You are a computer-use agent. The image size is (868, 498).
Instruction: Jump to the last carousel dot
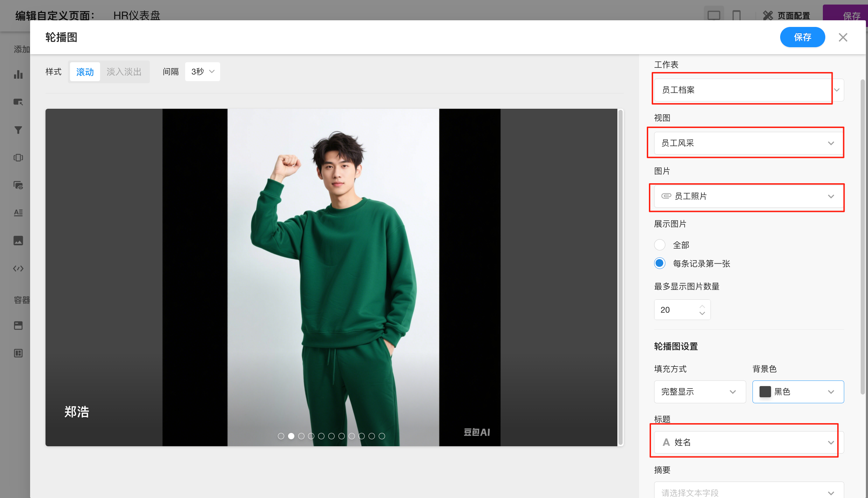click(x=382, y=436)
